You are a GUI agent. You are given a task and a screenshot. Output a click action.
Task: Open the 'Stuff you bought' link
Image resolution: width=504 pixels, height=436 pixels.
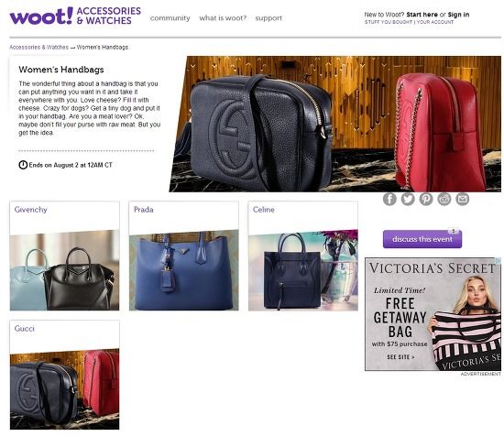pos(389,22)
